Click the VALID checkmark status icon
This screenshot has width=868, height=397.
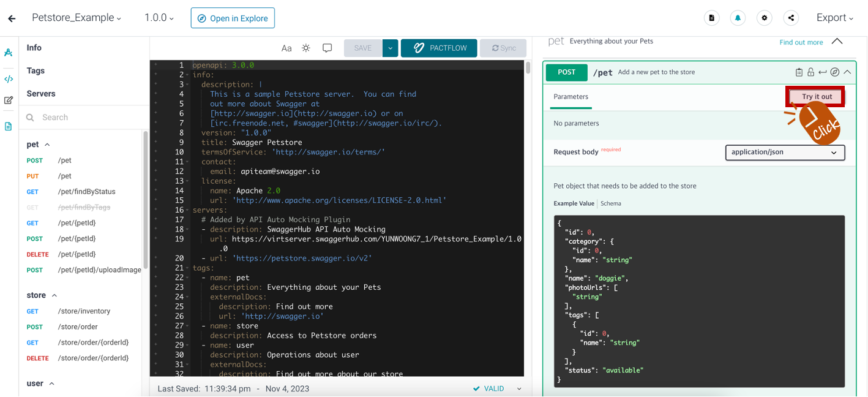point(476,388)
